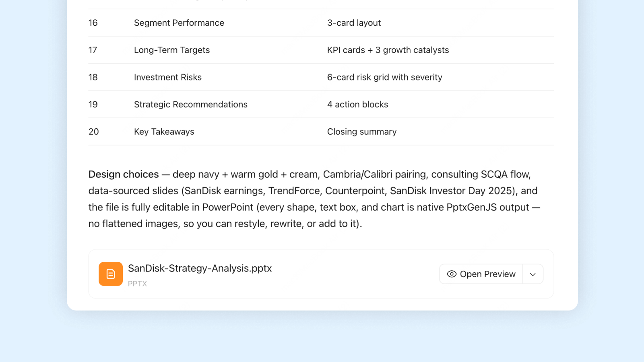Screen dimensions: 644x362
Task: Click the Key Takeaways row title
Action: (164, 132)
